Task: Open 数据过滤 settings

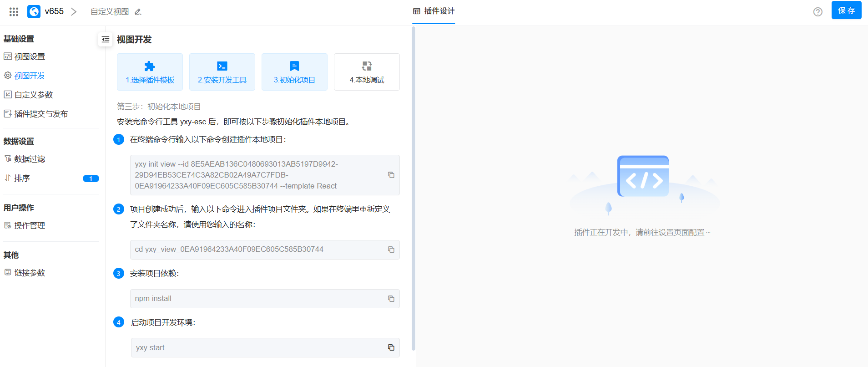Action: coord(30,159)
